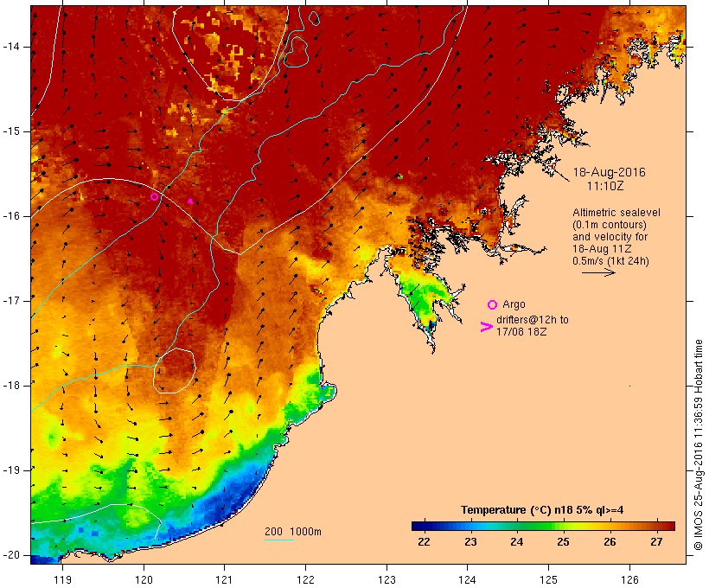Click the 'Altimetric sealevel' legend text

[x=616, y=213]
